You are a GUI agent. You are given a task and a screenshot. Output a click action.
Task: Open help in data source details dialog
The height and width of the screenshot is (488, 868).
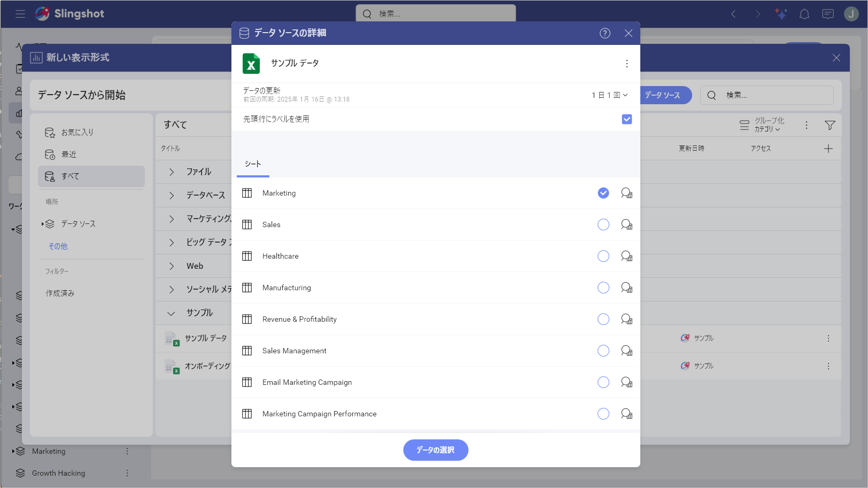[605, 33]
